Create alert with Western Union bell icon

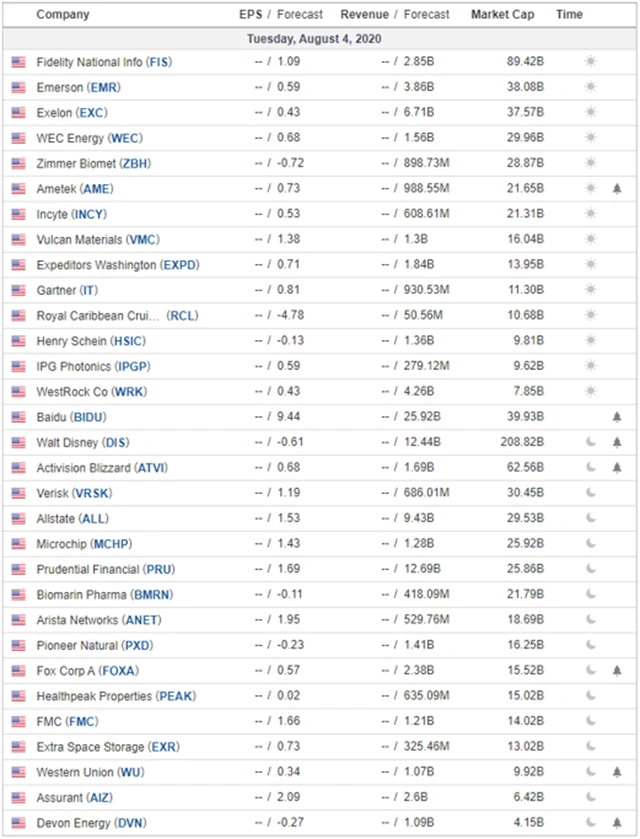tap(617, 772)
